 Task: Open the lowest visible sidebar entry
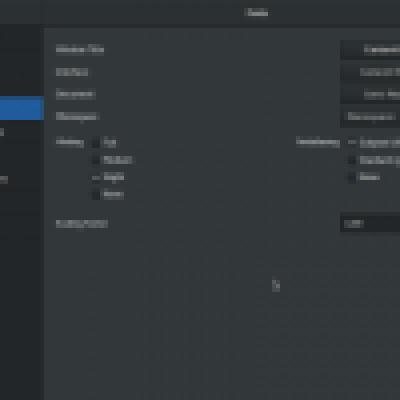[4, 180]
